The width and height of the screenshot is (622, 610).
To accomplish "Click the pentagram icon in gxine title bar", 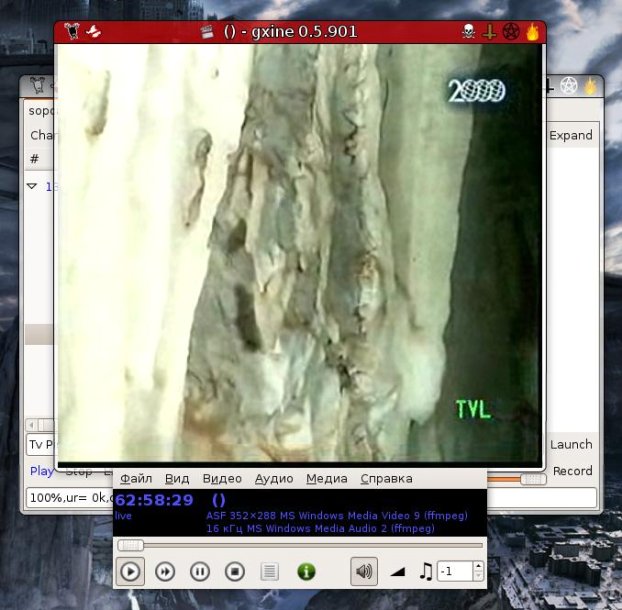I will click(511, 32).
